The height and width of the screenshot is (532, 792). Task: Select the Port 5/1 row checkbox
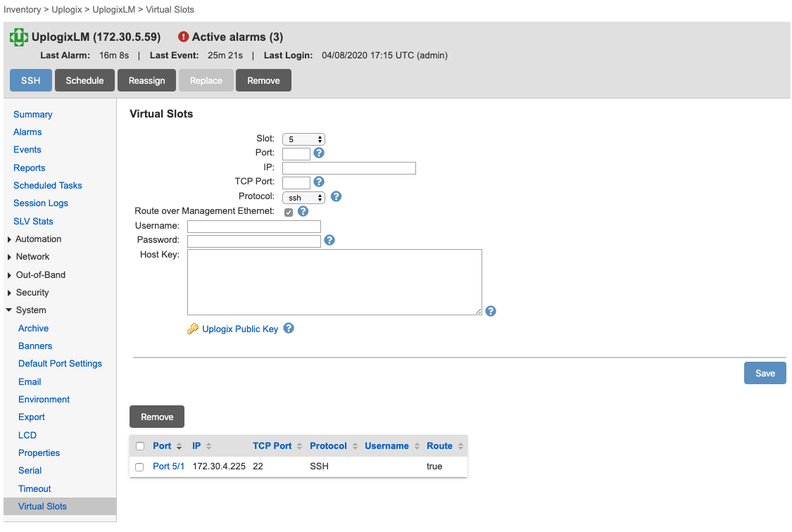pyautogui.click(x=139, y=467)
